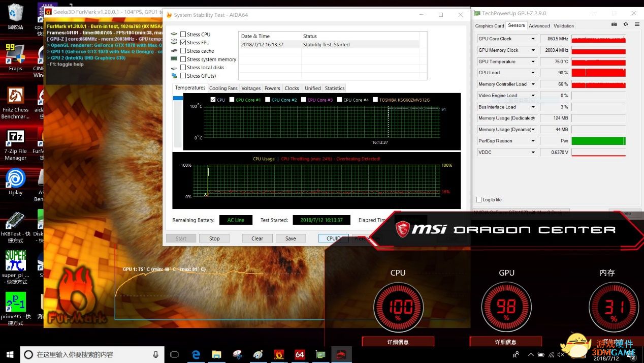The height and width of the screenshot is (363, 644).
Task: Open Memory Controller Load dropdown
Action: pyautogui.click(x=533, y=84)
